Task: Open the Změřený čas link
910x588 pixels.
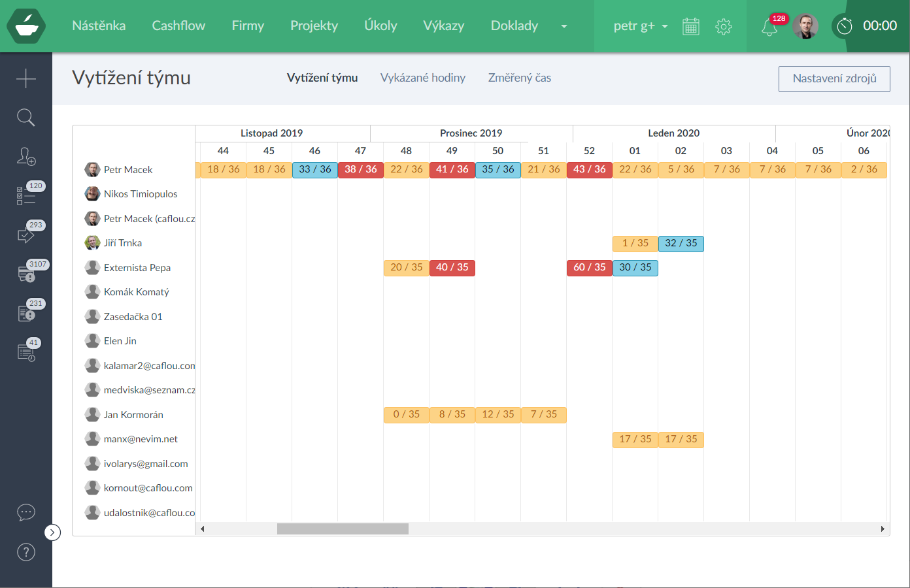Action: 520,78
